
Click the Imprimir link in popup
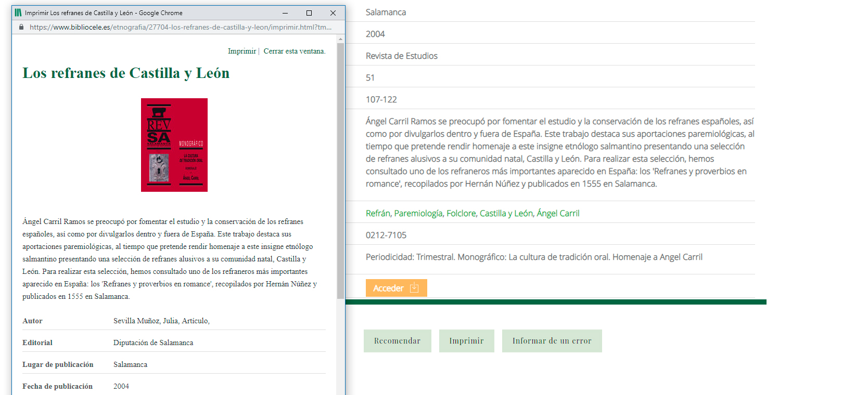tap(241, 51)
